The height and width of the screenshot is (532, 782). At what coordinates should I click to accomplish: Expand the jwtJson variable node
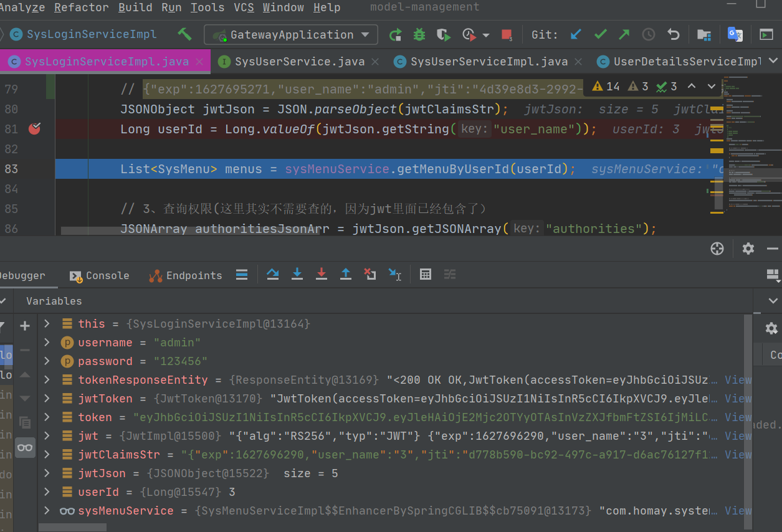[47, 473]
